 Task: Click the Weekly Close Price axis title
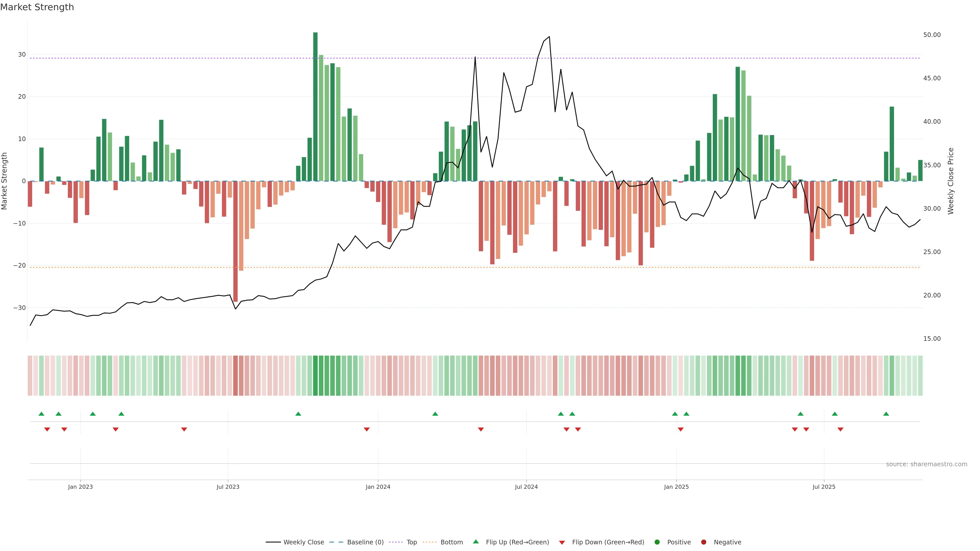click(x=951, y=181)
